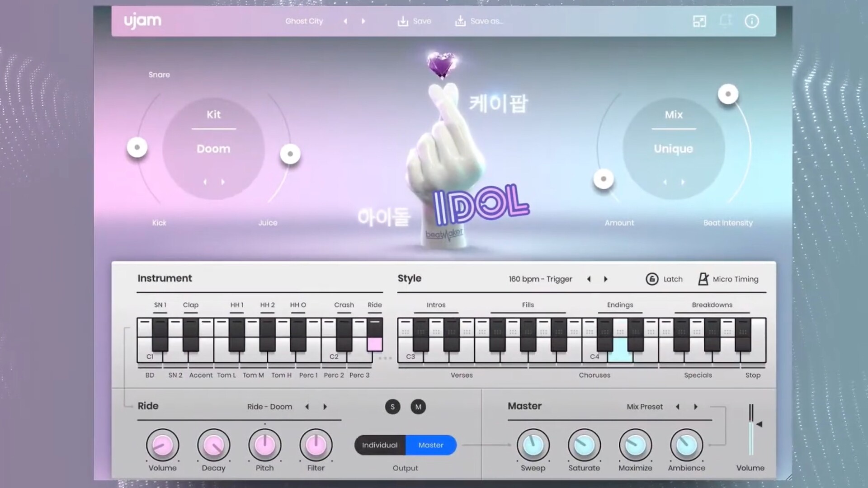Viewport: 868px width, 488px height.
Task: Adjust the Ride Decay knob
Action: (213, 445)
